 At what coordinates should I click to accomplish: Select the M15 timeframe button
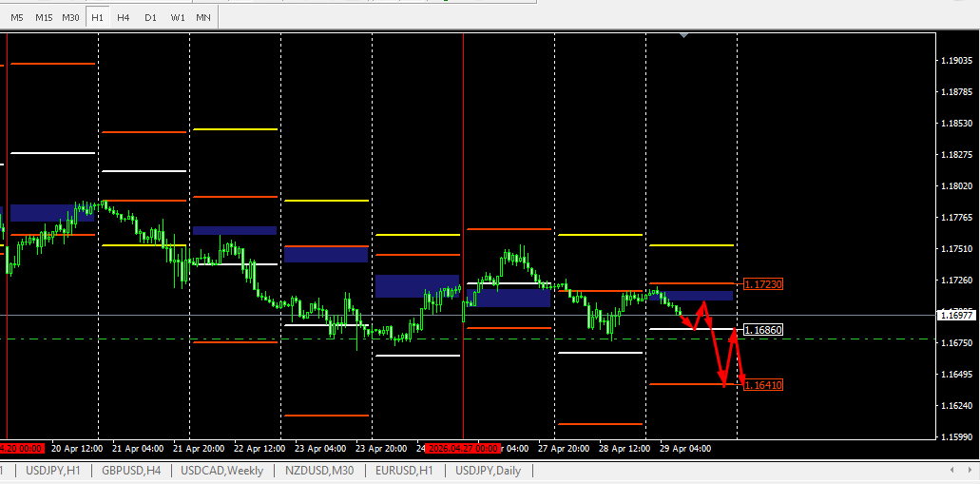coord(44,17)
